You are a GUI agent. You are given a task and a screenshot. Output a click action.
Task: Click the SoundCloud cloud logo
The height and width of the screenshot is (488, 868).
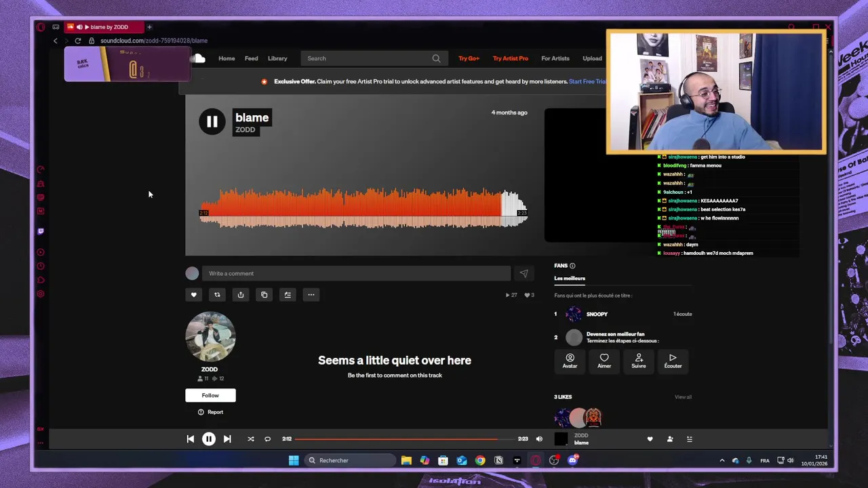[197, 59]
